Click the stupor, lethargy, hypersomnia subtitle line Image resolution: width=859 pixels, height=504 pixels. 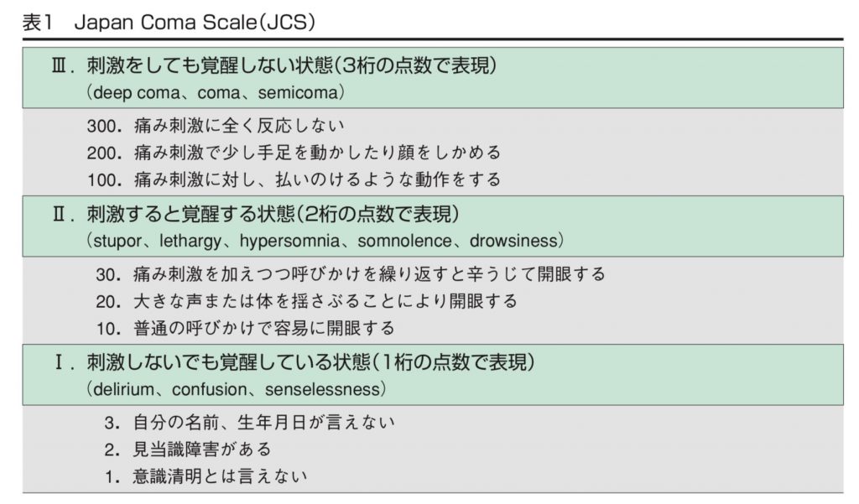tap(325, 241)
